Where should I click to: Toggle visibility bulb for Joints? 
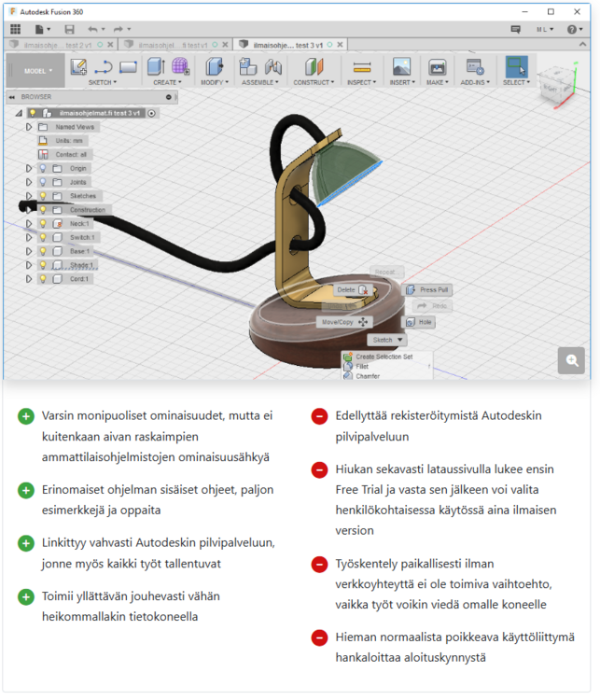click(x=43, y=182)
